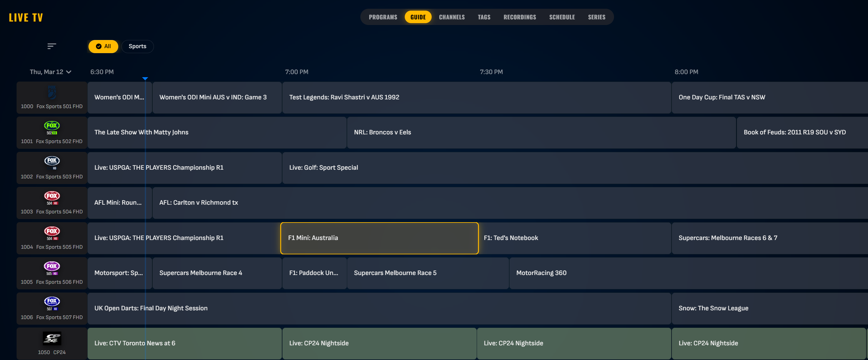Enable the Sports filter chip

[x=137, y=47]
